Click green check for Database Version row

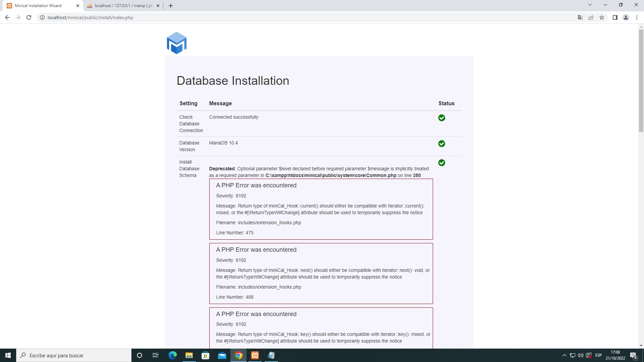(442, 143)
